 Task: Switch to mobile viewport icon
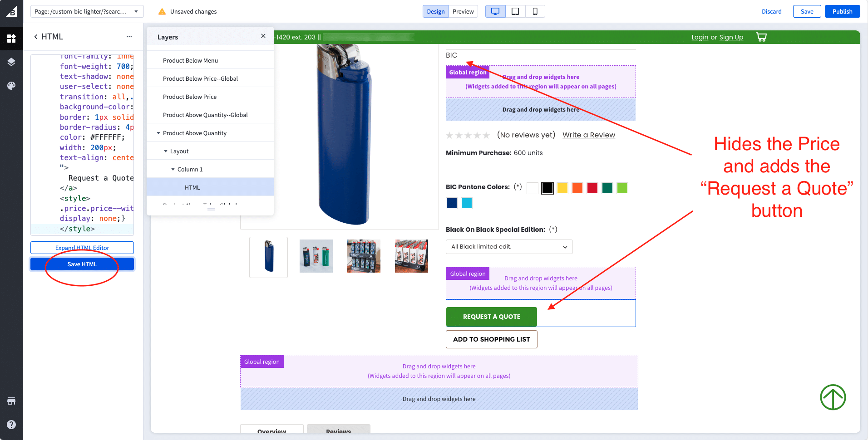[535, 11]
